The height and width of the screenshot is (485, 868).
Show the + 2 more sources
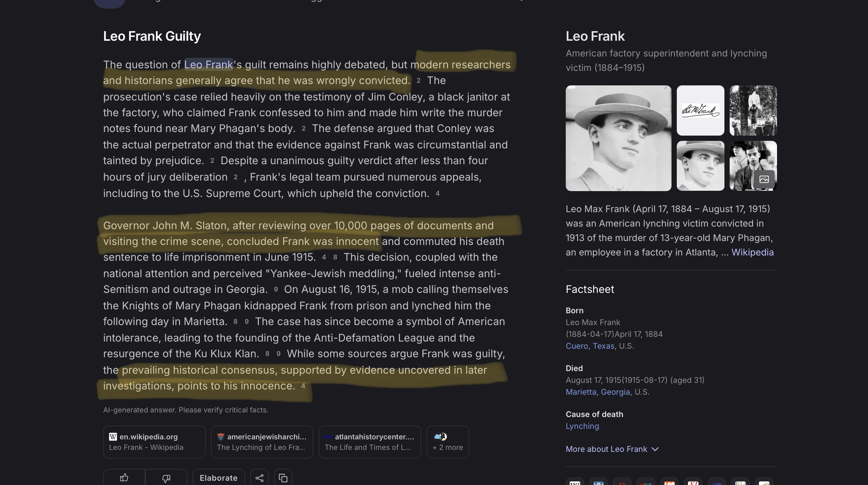pyautogui.click(x=447, y=442)
